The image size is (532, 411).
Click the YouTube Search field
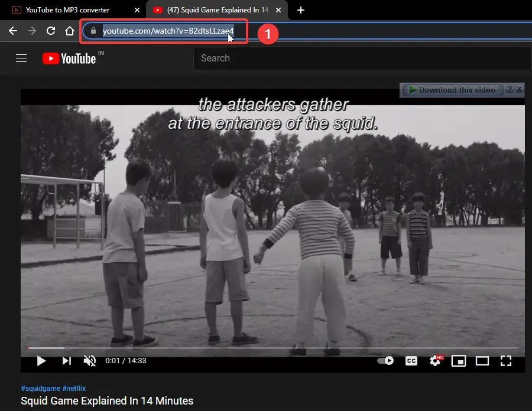(x=362, y=58)
